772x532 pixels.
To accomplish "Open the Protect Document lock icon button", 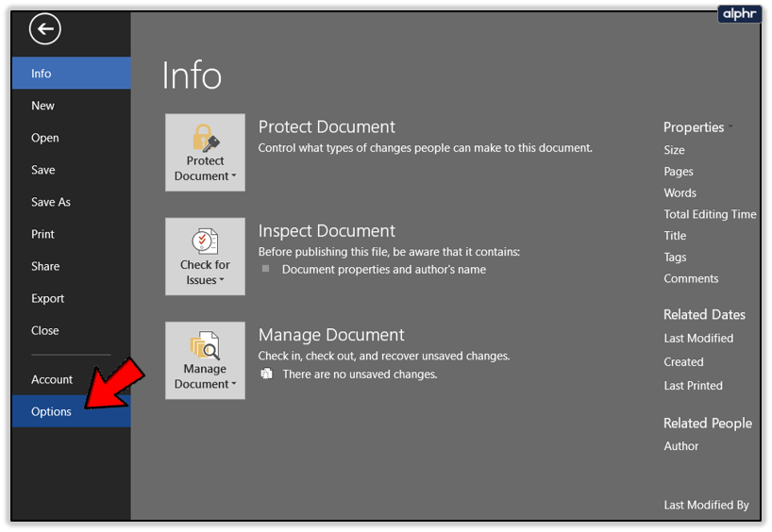I will click(205, 153).
